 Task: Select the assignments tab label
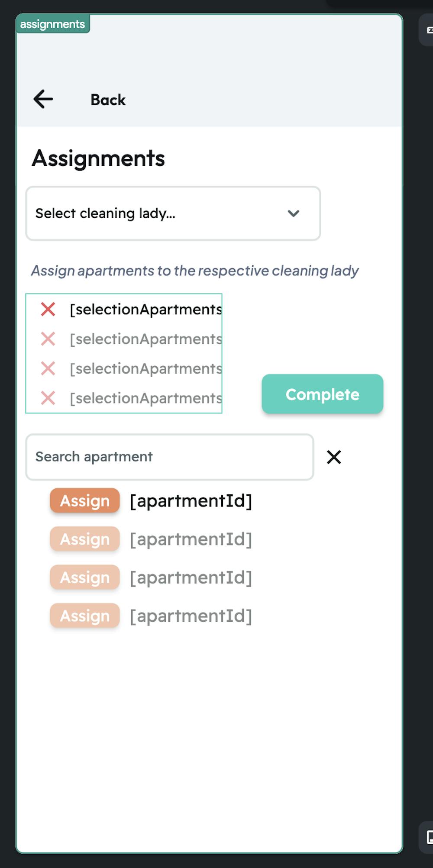[x=52, y=24]
